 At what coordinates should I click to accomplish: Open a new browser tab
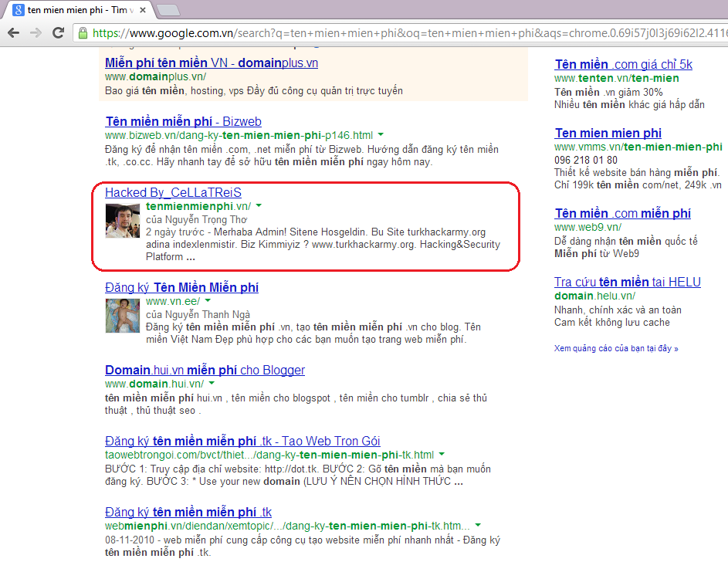(168, 10)
